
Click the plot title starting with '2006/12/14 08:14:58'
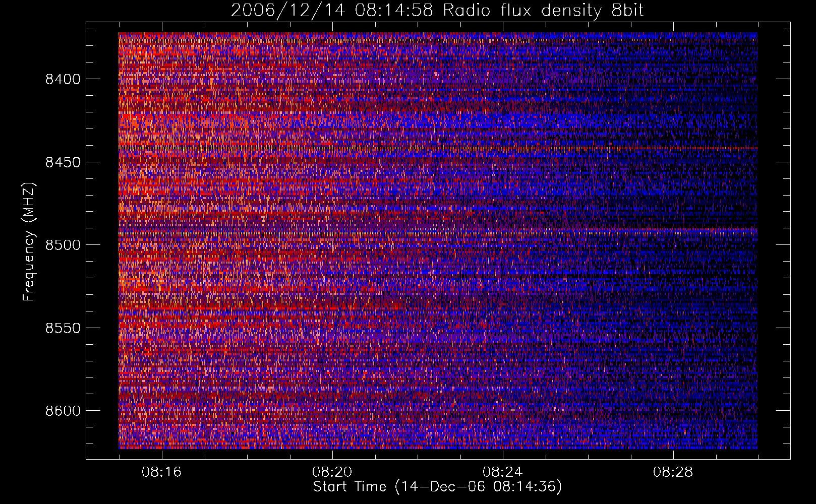tap(437, 11)
